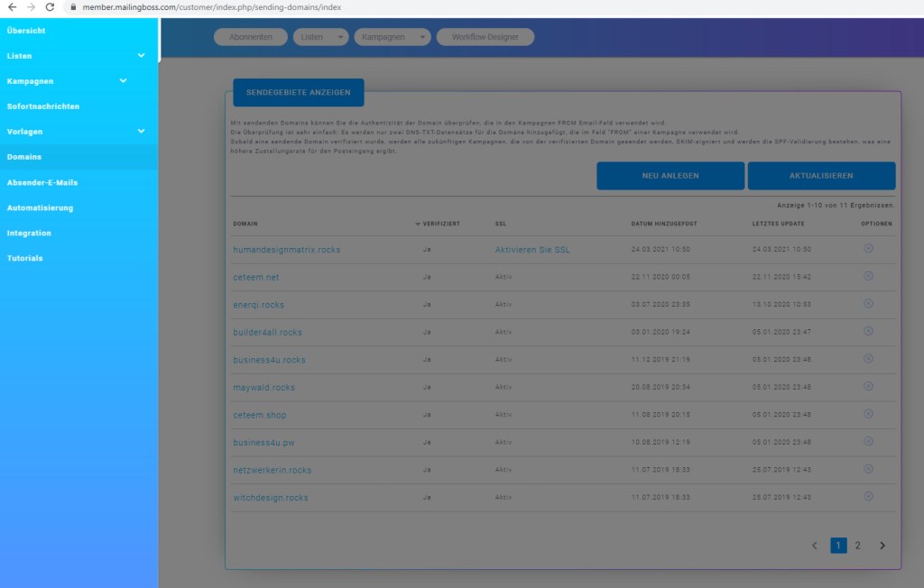Click the Aktualisieren button
Viewport: 924px width, 588px height.
click(820, 176)
